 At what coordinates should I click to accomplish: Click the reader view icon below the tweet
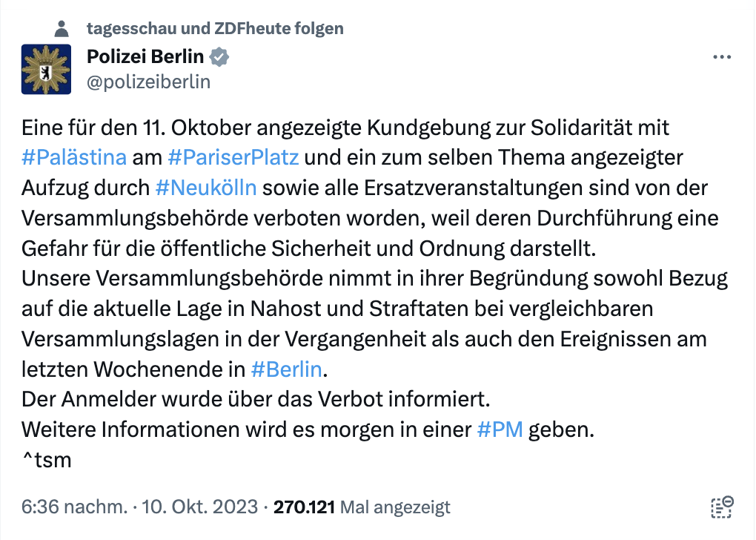(721, 507)
